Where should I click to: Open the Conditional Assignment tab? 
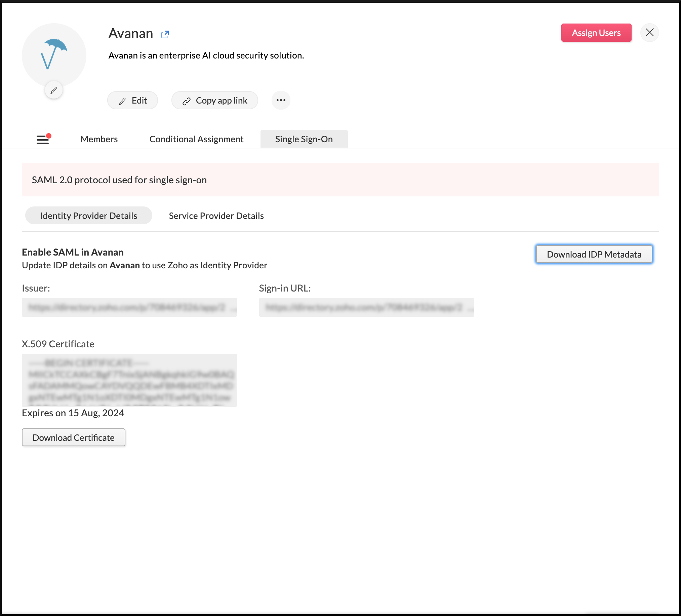pyautogui.click(x=196, y=139)
